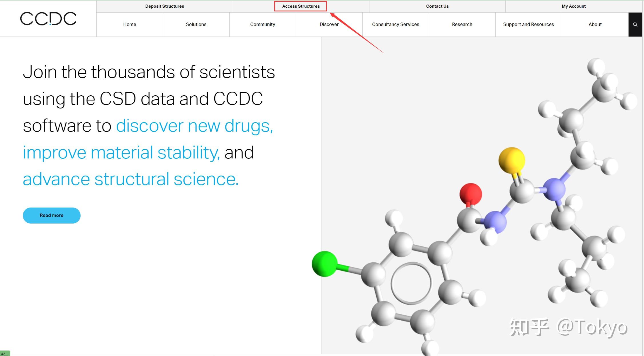Open My Account in top bar
644x356 pixels.
click(573, 6)
